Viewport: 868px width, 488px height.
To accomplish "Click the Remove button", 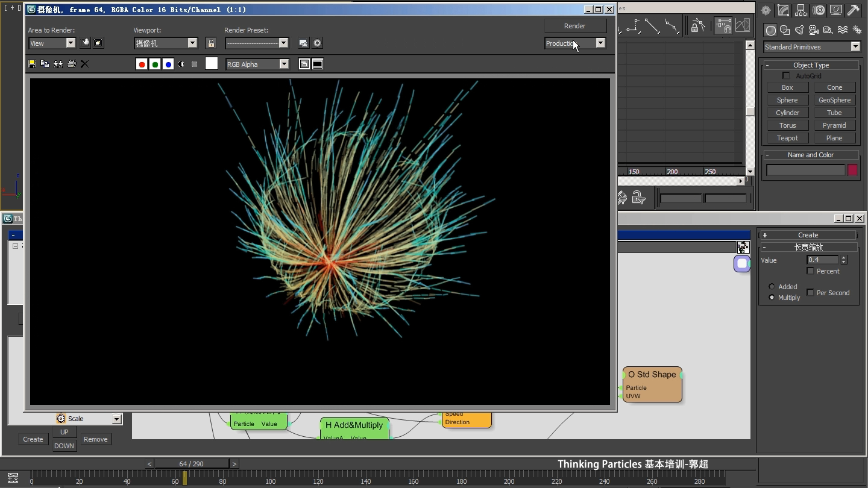I will pyautogui.click(x=95, y=439).
